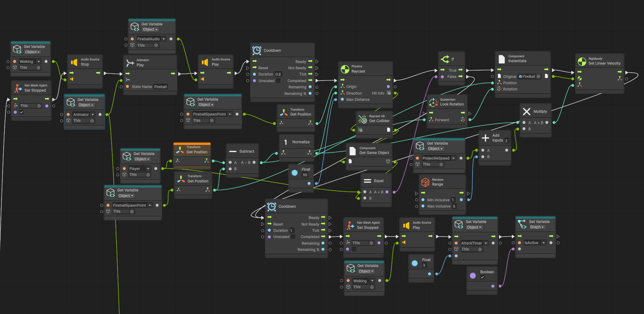Click the Cooldown Duration 0.8 field

[x=279, y=75]
